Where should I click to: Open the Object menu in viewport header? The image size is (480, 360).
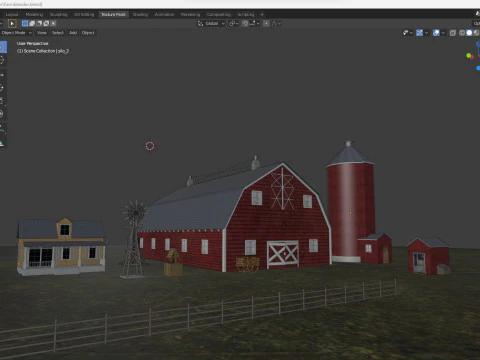coord(88,33)
